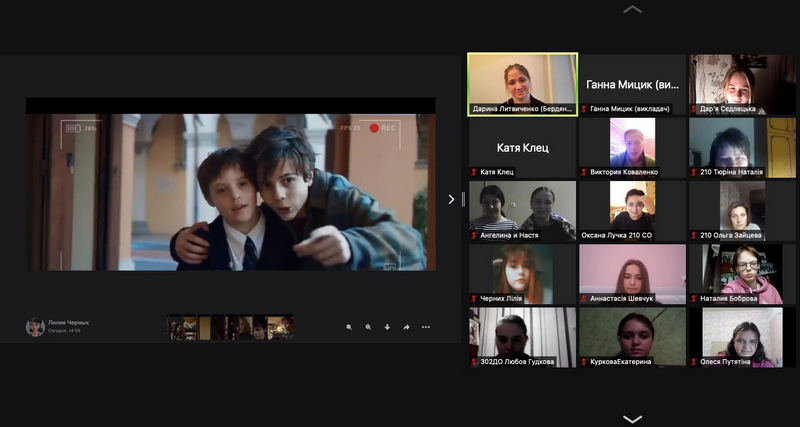Click the large Ганна Мицик name text

pyautogui.click(x=632, y=85)
